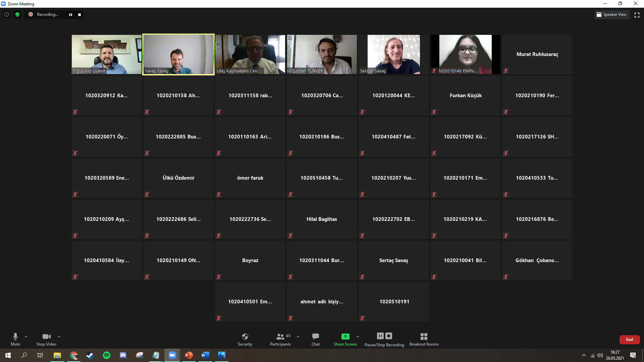Select Ulaş Kaymakamı video tile
The image size is (644, 362).
(x=250, y=54)
